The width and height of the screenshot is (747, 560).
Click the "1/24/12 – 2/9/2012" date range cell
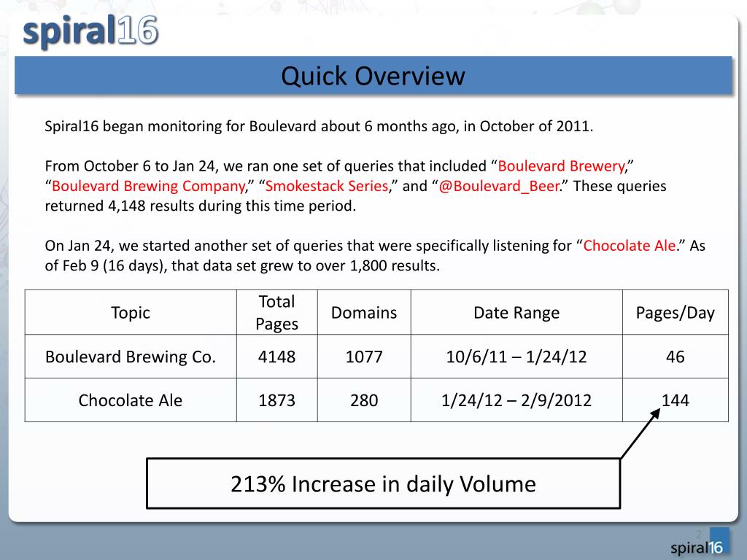click(516, 400)
